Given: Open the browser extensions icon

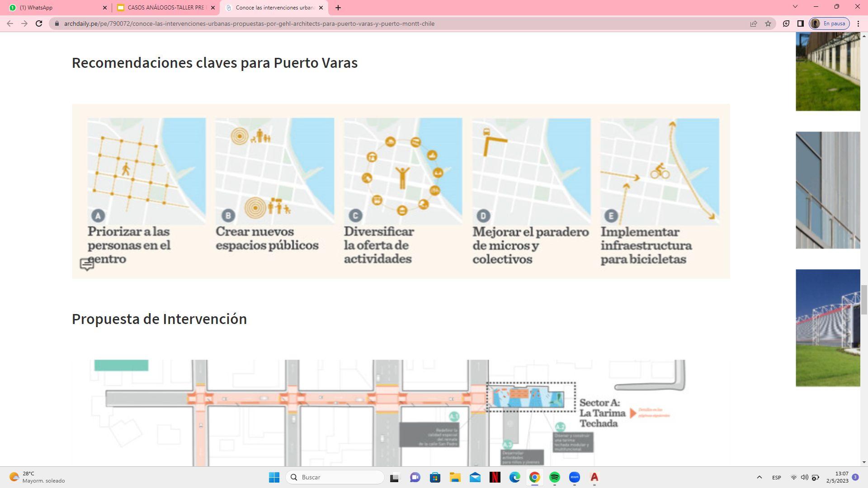Looking at the screenshot, I should pos(786,23).
